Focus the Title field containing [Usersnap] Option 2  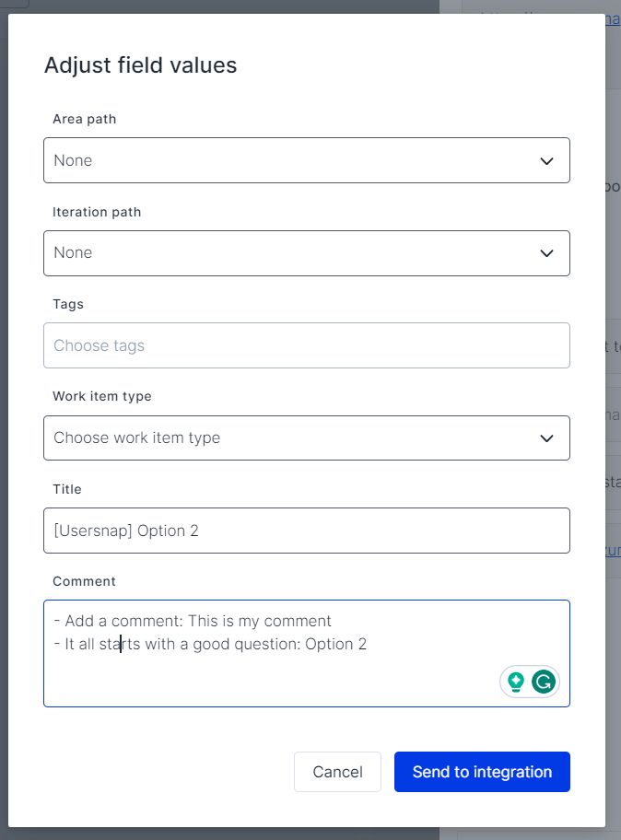tap(306, 531)
